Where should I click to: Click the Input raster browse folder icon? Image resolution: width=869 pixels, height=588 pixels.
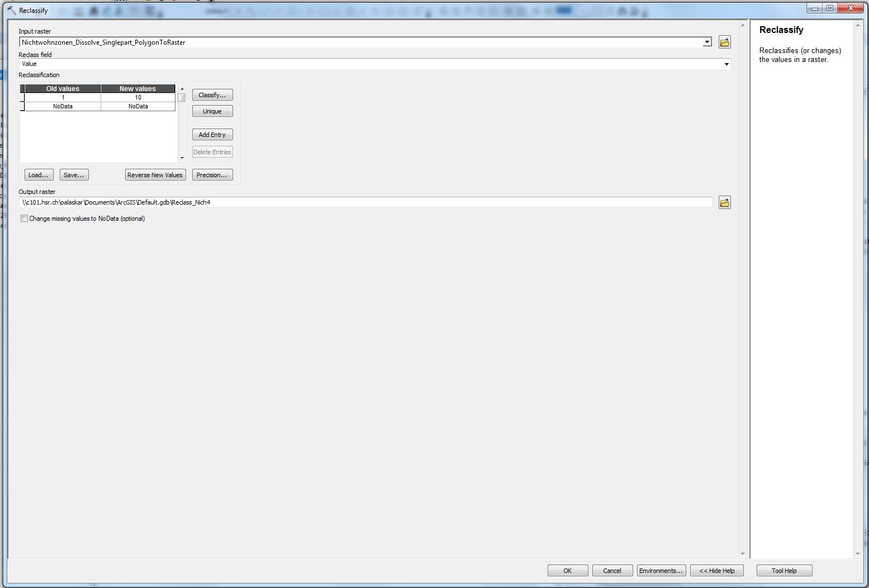click(x=724, y=42)
